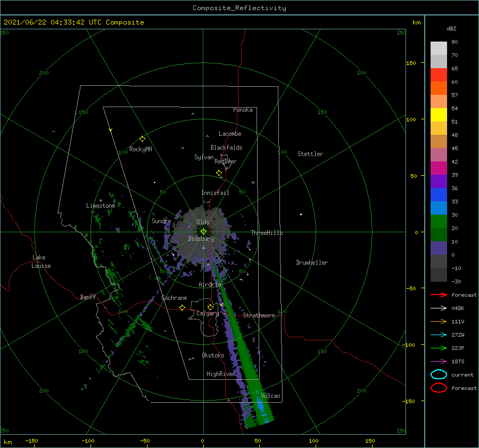Viewport: 479px width, 448px height.
Task: Select the -30 to -10 dBZ darkest swatch
Action: pyautogui.click(x=439, y=275)
